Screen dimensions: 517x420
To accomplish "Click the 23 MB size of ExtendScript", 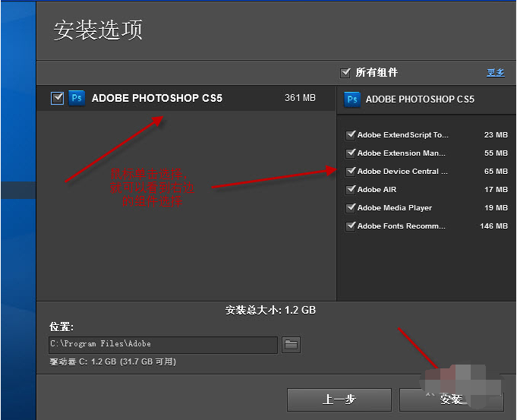I will 496,135.
